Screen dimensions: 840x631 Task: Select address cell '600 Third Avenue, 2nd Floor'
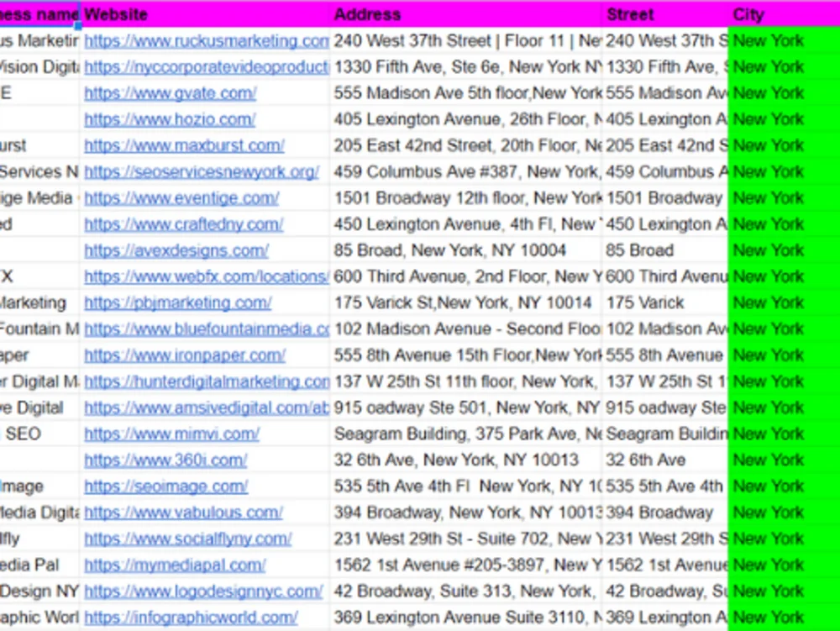tap(466, 277)
